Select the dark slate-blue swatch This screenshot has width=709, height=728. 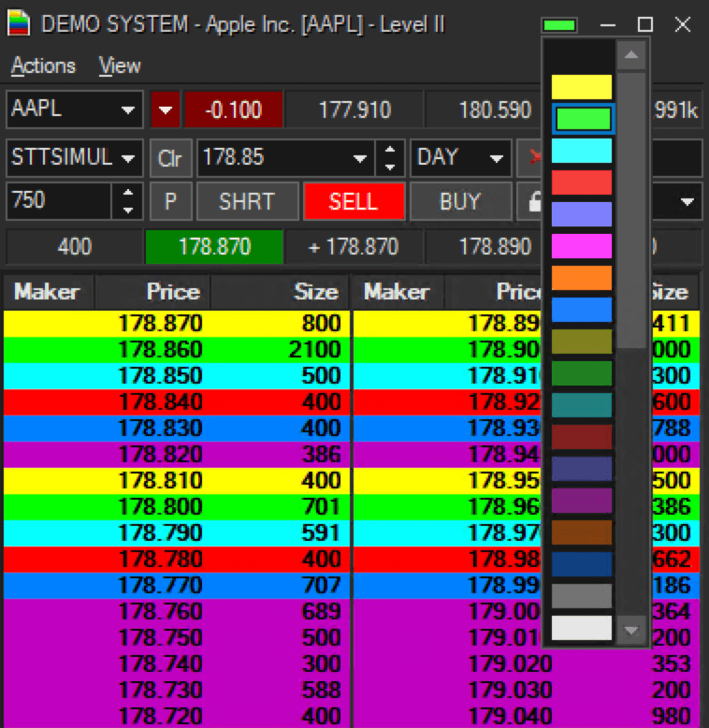pos(582,469)
